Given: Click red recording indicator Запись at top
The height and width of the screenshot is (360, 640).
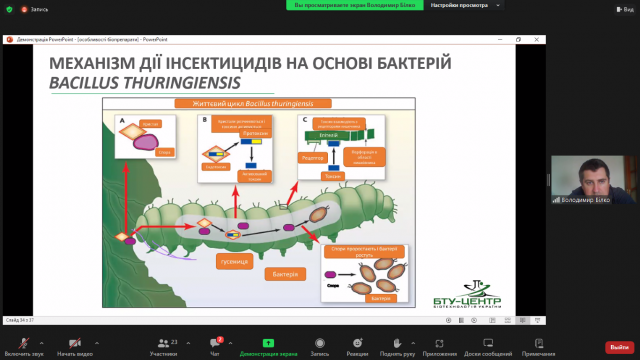Looking at the screenshot, I should coord(35,9).
